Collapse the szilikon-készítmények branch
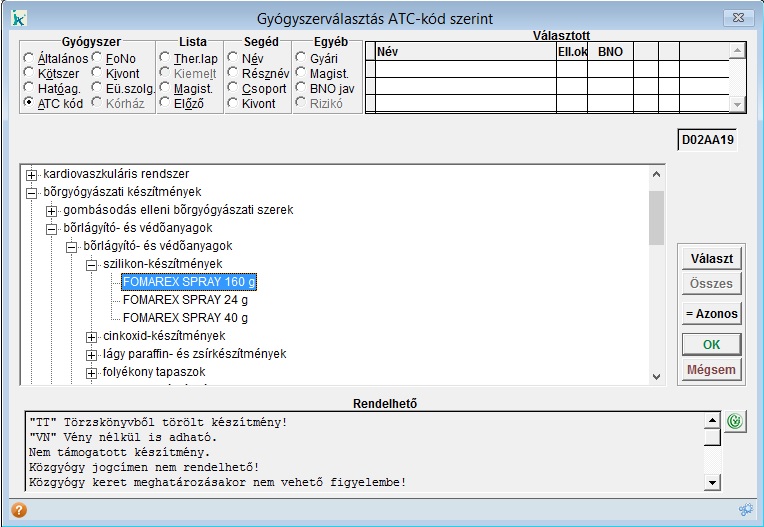The image size is (764, 527). [91, 264]
